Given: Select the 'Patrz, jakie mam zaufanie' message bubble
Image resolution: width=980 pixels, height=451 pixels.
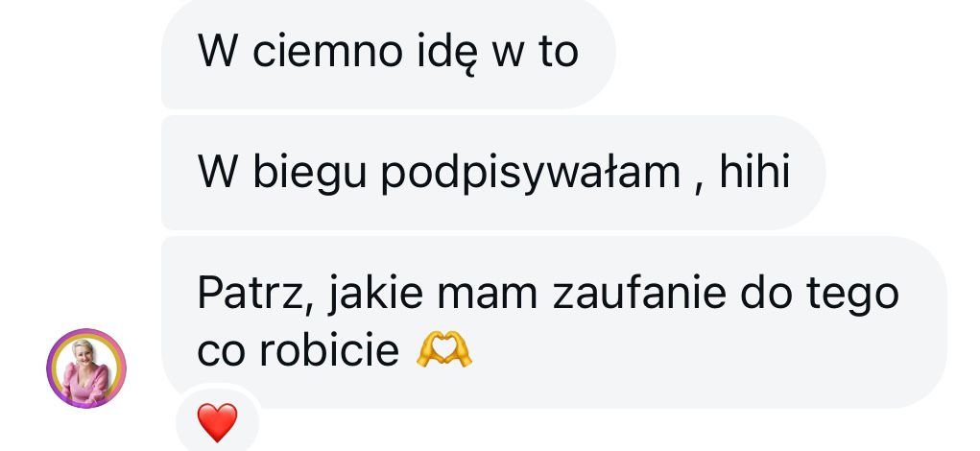Looking at the screenshot, I should 554,322.
